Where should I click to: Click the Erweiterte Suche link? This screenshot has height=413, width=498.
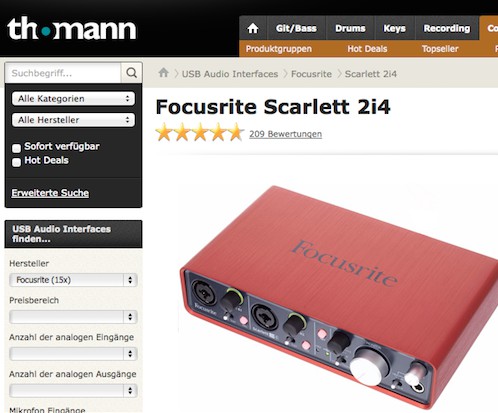[50, 193]
